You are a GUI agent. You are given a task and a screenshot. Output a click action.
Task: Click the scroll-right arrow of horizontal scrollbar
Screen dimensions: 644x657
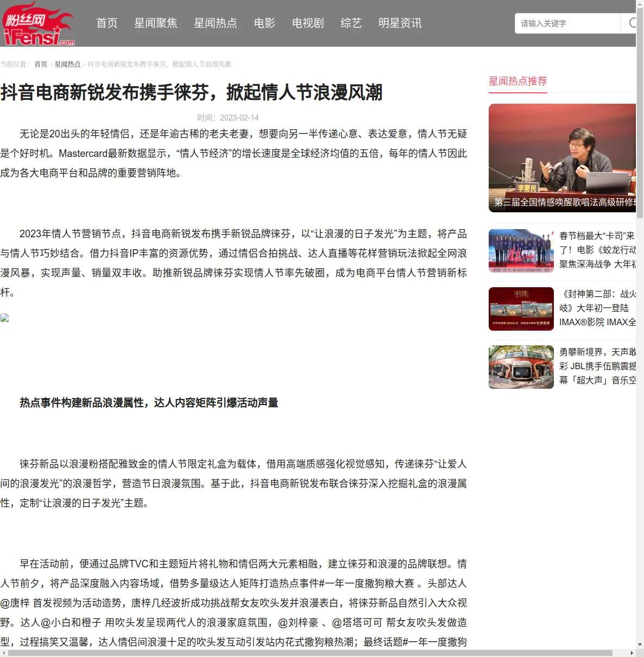point(632,653)
